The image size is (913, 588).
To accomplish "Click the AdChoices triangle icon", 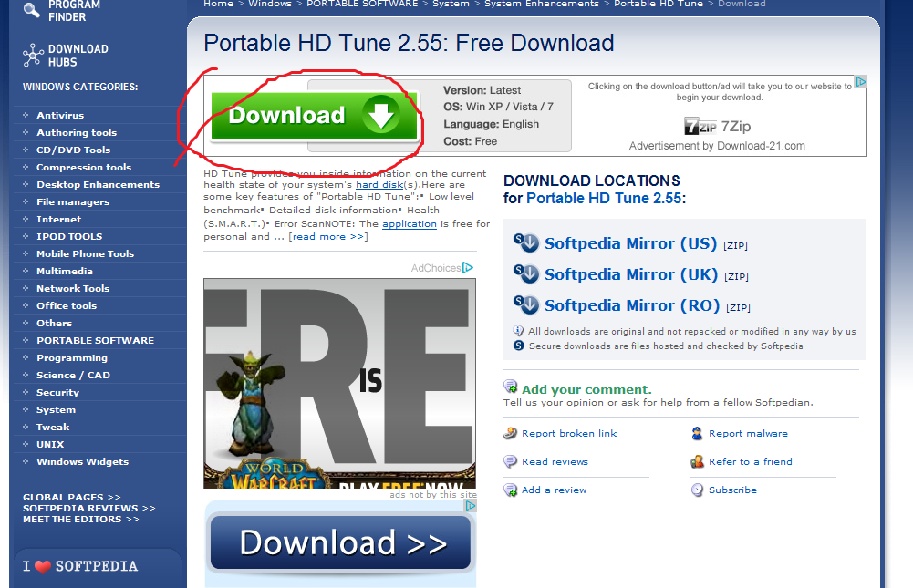I will coord(468,268).
